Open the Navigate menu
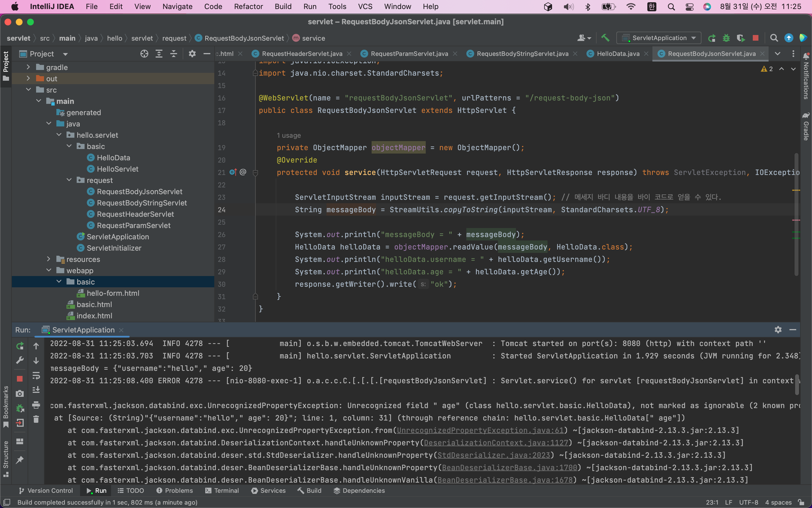This screenshot has height=508, width=812. click(177, 7)
